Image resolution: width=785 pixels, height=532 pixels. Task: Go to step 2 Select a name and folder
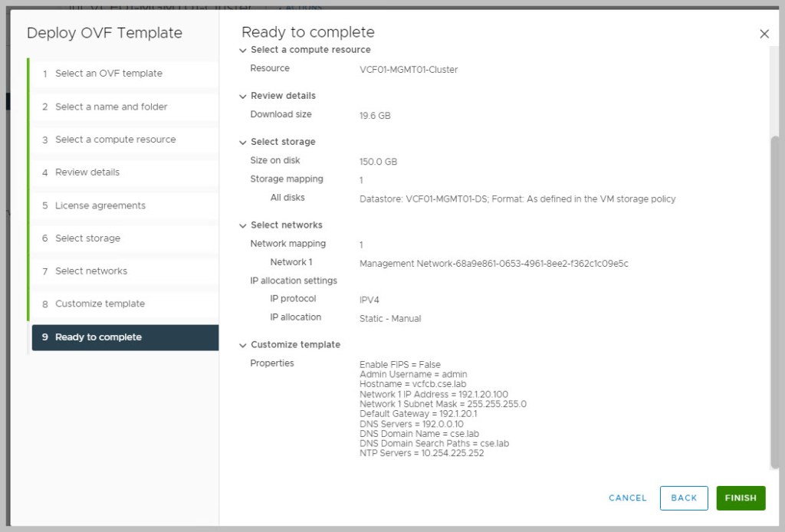110,107
